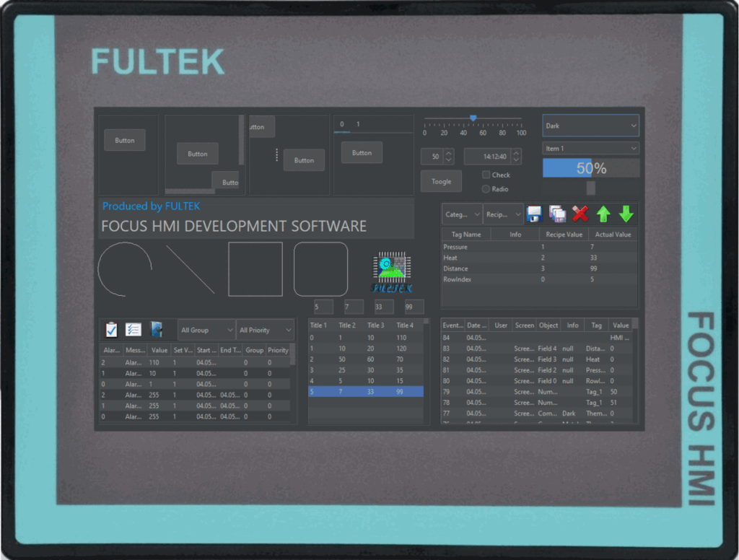Click the Item 1 combo box
This screenshot has width=739, height=560.
[590, 147]
